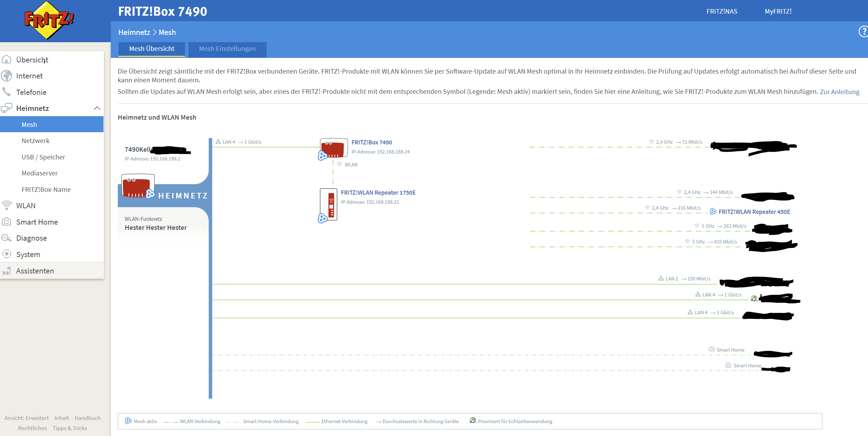Image resolution: width=868 pixels, height=436 pixels.
Task: Open FRITZ!WLAN Repeater 1750E device link
Action: point(378,193)
